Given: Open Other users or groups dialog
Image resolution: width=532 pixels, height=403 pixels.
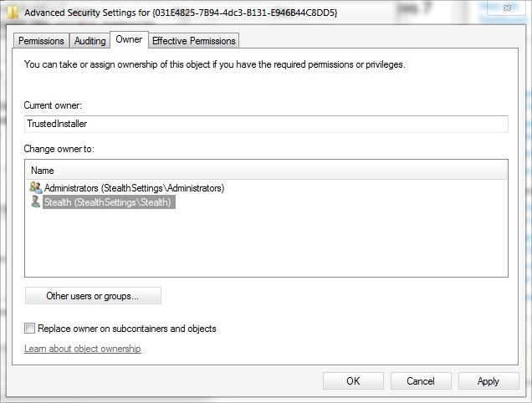Looking at the screenshot, I should click(x=93, y=296).
